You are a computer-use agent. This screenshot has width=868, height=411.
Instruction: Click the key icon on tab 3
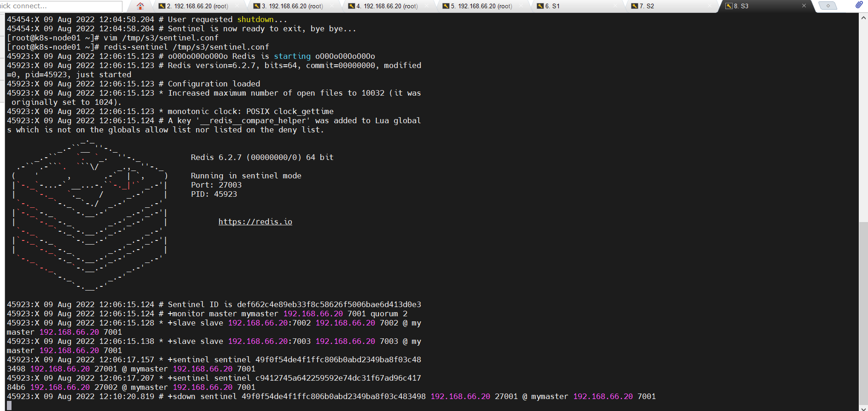click(x=257, y=6)
